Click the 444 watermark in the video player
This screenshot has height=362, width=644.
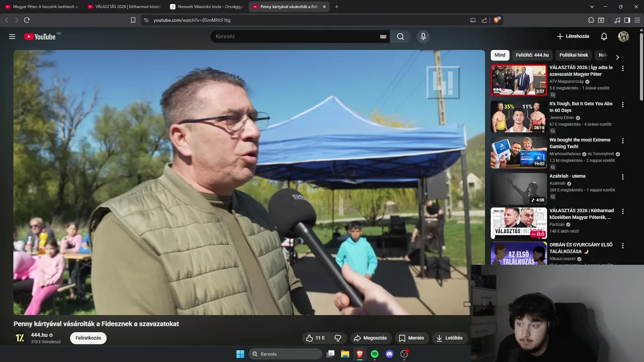pos(443,82)
